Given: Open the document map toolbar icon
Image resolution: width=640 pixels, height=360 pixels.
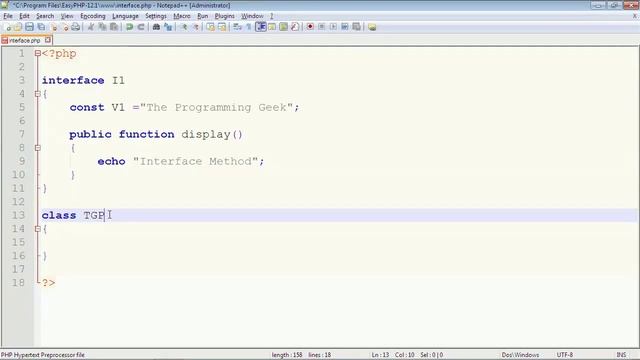Looking at the screenshot, I should (283, 27).
